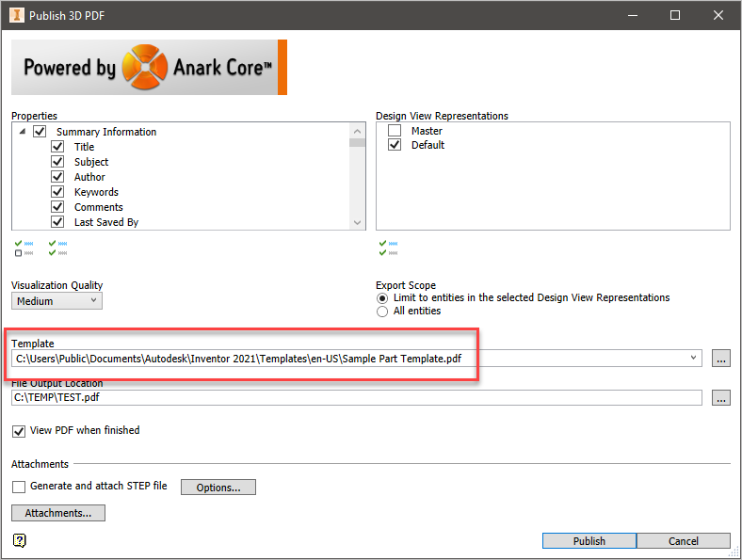Uncheck the Last Saved By checkbox
This screenshot has height=560, width=742.
57,221
